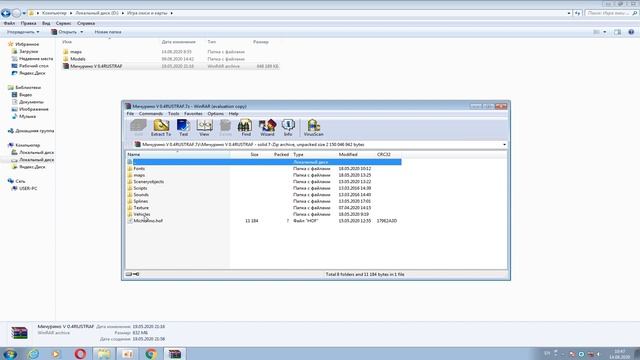Show archive Info in WinRAR
Screen dimensions: 640x360
tap(288, 128)
